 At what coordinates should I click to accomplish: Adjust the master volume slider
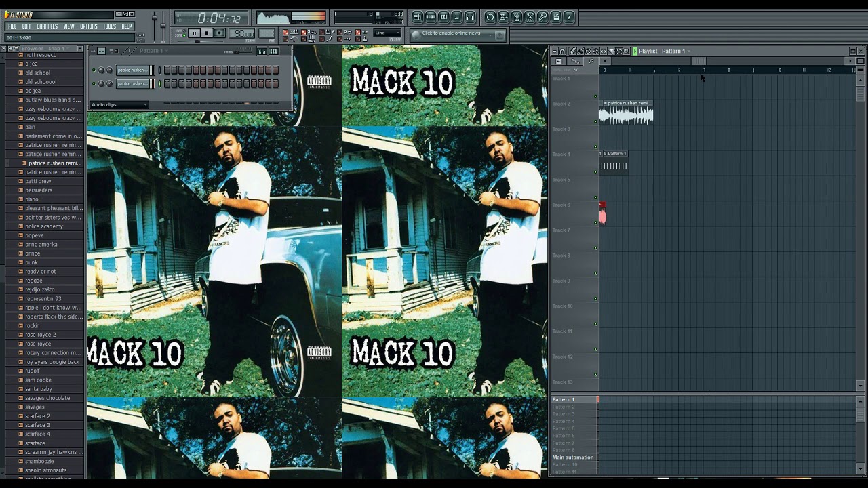coord(154,17)
